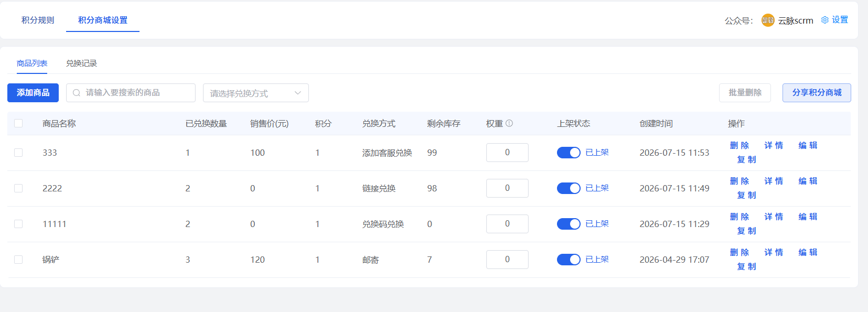Click the 已兑换数量 column header
Screen dimensions: 868x312
tap(206, 123)
